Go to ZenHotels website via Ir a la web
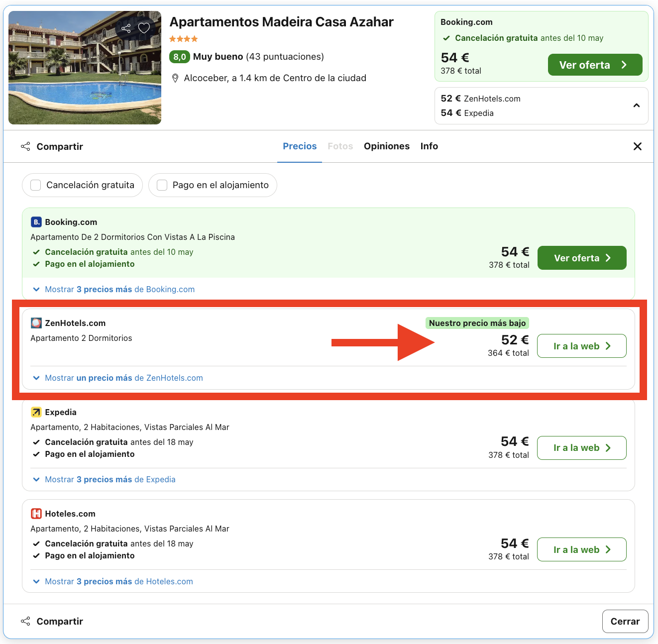Viewport: 658px width, 644px height. pyautogui.click(x=581, y=346)
